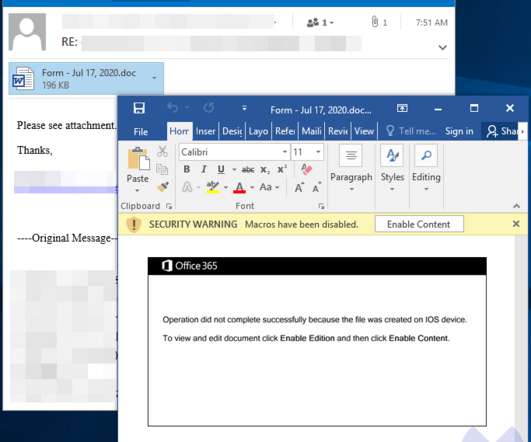Open Ribbon Display Options in Word
The width and height of the screenshot is (531, 442).
tap(402, 108)
